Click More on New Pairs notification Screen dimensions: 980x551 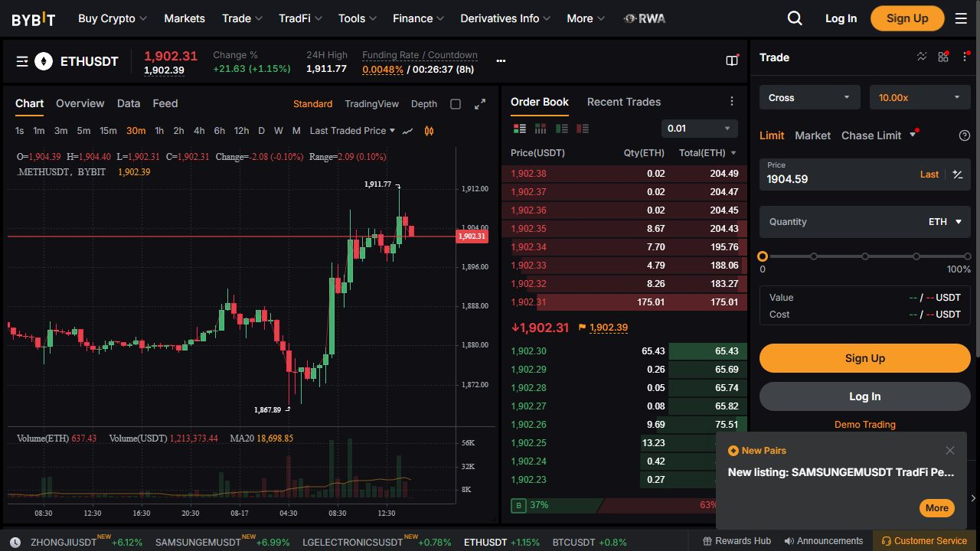(937, 507)
